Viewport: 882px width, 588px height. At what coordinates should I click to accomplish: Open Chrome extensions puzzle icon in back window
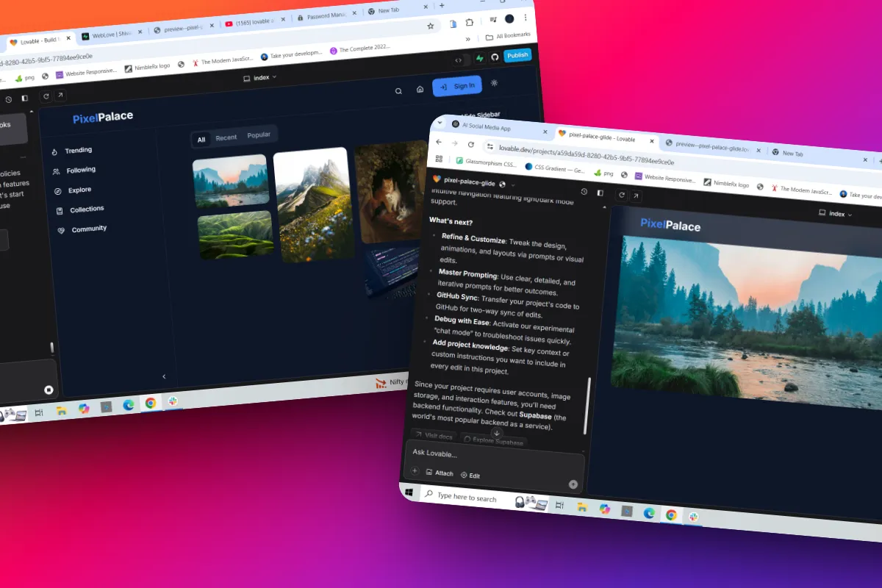pyautogui.click(x=470, y=22)
